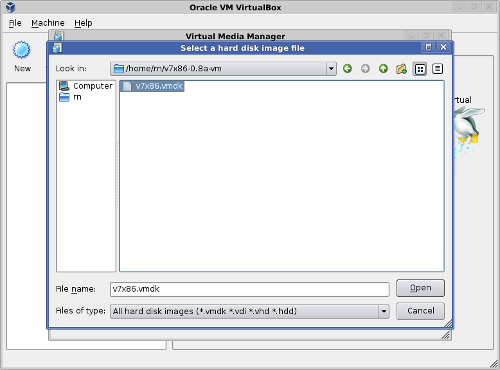Switch file dialog to detail view

coord(437,69)
